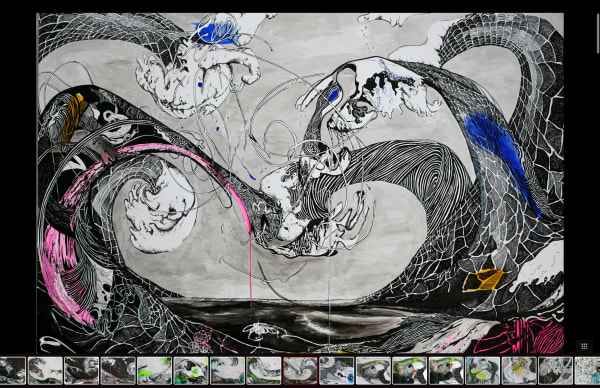Select the red-bordered currently active thumbnail
The image size is (600, 388).
coord(300,371)
